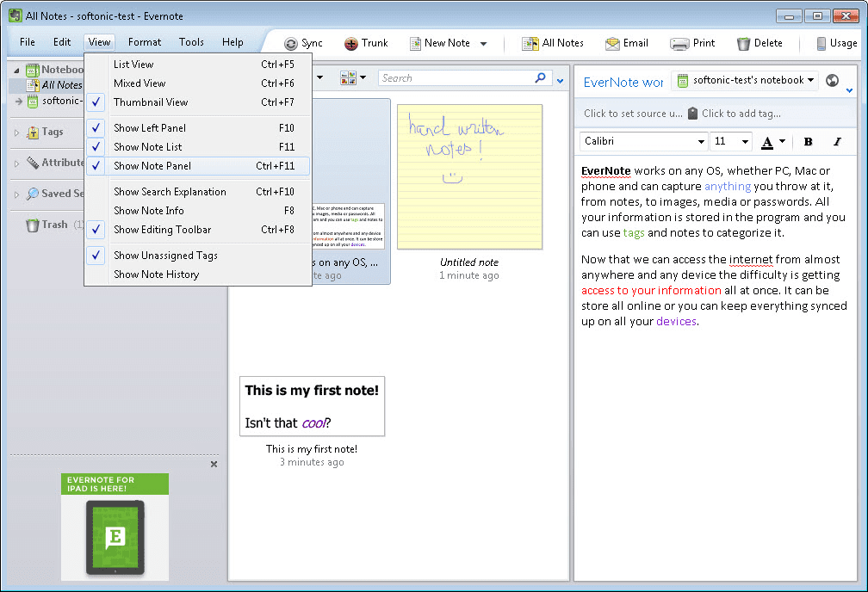Open the Trunk toolbar icon
Viewport: 868px width, 592px height.
(x=351, y=44)
